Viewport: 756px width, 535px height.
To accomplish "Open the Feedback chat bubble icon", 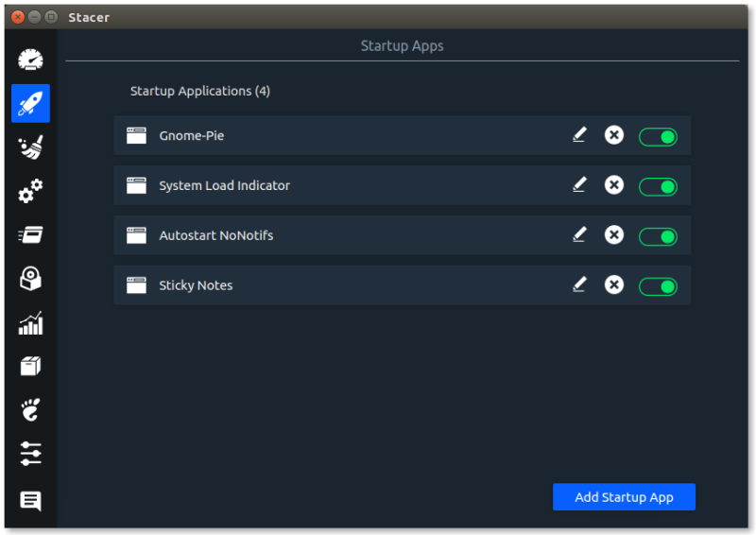I will pyautogui.click(x=30, y=501).
